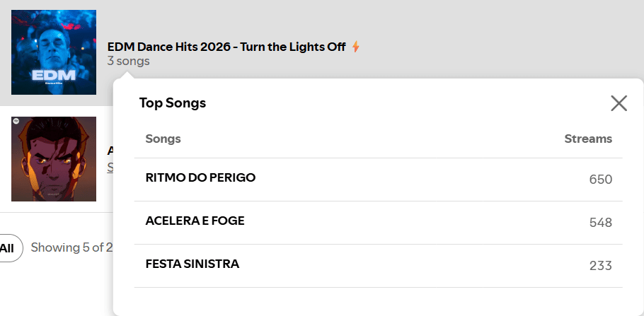The width and height of the screenshot is (644, 316).
Task: Click the Top Songs popup heading
Action: click(172, 103)
